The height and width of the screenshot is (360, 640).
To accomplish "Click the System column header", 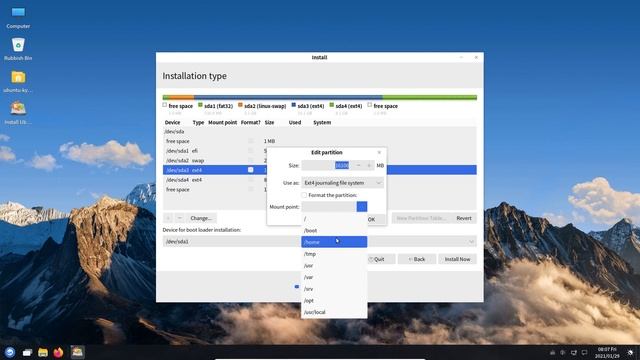I will pyautogui.click(x=322, y=122).
